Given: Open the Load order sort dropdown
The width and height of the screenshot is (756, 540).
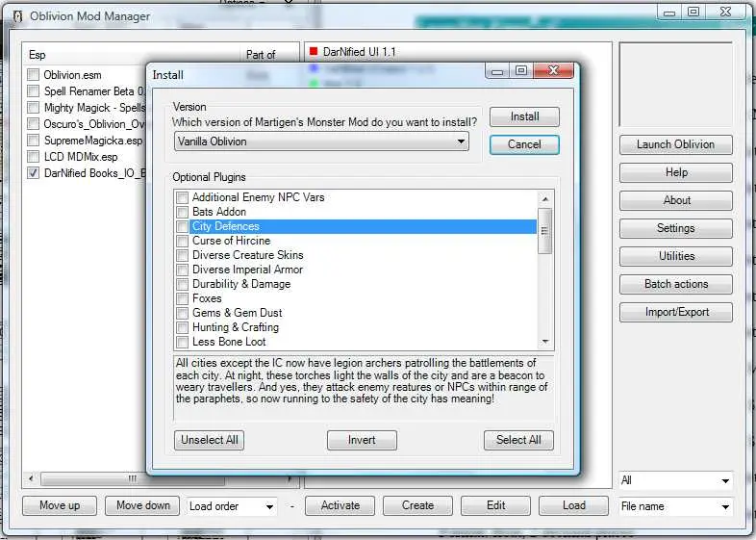Looking at the screenshot, I should coord(232,506).
